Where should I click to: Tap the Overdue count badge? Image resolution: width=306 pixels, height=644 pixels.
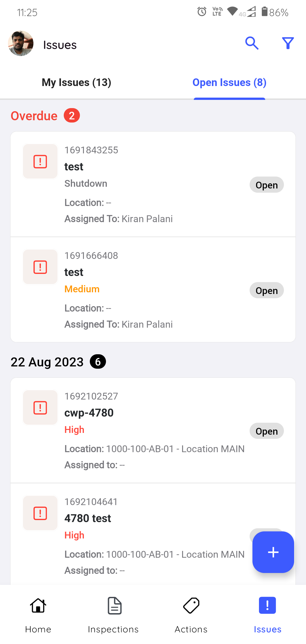pos(72,116)
